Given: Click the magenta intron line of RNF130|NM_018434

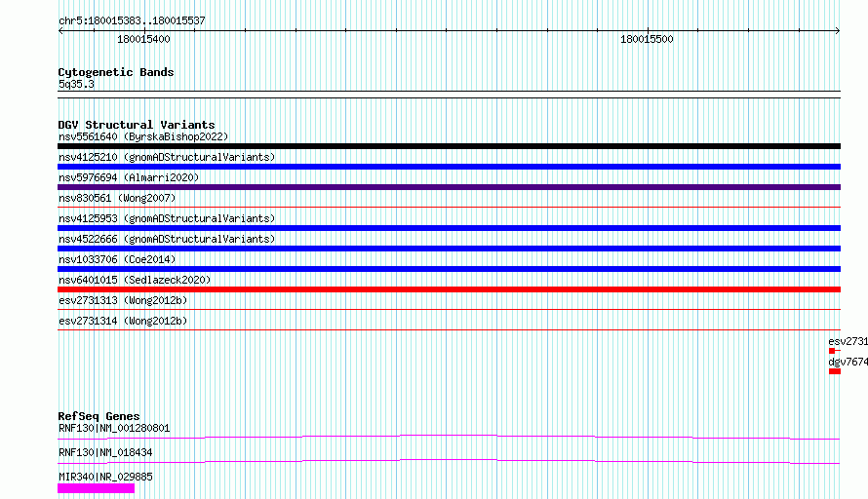Looking at the screenshot, I should click(449, 460).
